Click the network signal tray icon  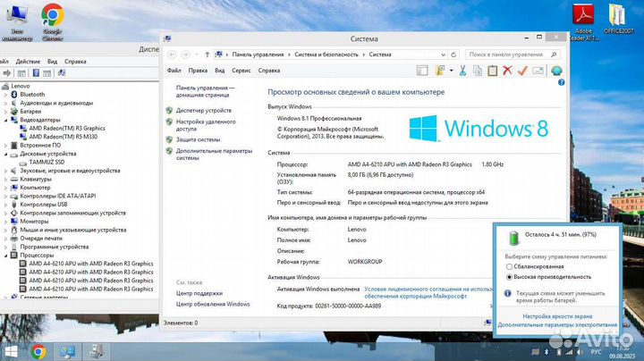pos(569,352)
